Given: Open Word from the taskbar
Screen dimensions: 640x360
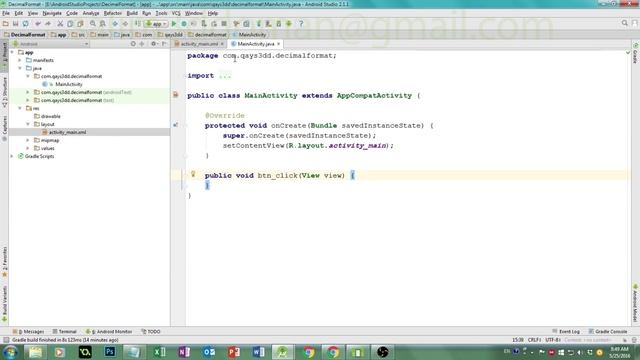Looking at the screenshot, I should click(x=258, y=352).
